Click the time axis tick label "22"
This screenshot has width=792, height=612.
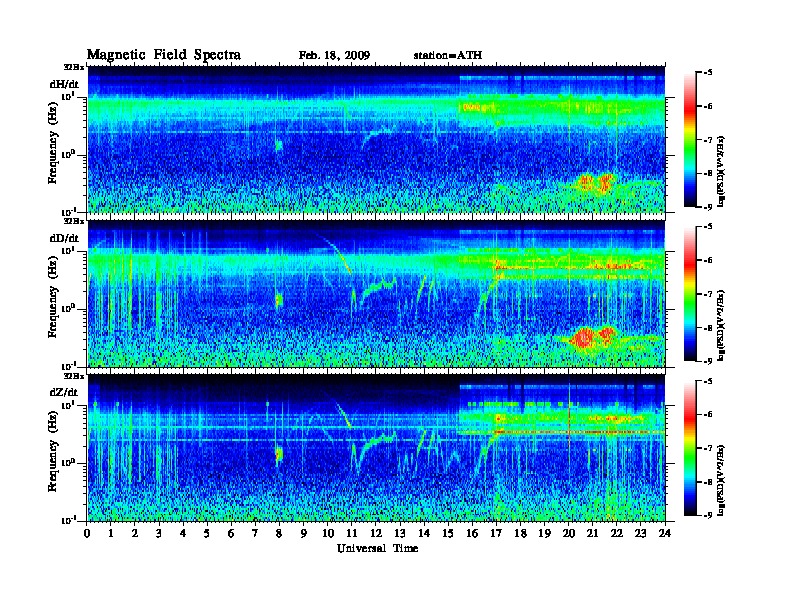pos(617,533)
